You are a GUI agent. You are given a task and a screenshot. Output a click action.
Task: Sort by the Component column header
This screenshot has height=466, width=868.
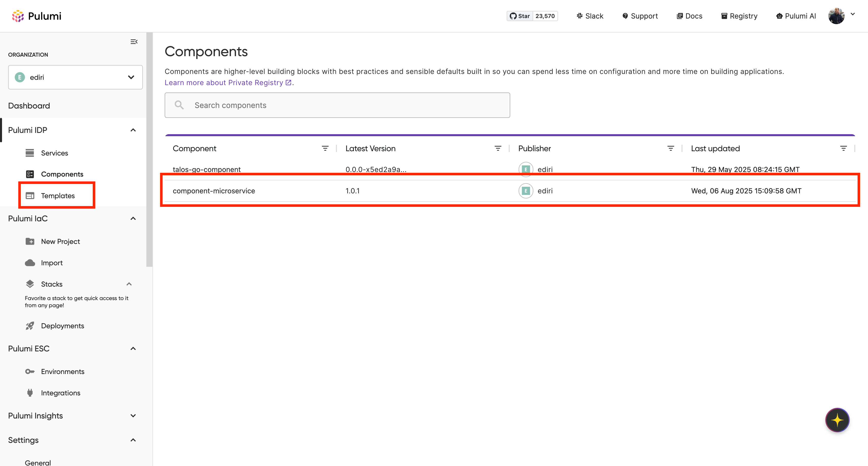click(x=194, y=149)
